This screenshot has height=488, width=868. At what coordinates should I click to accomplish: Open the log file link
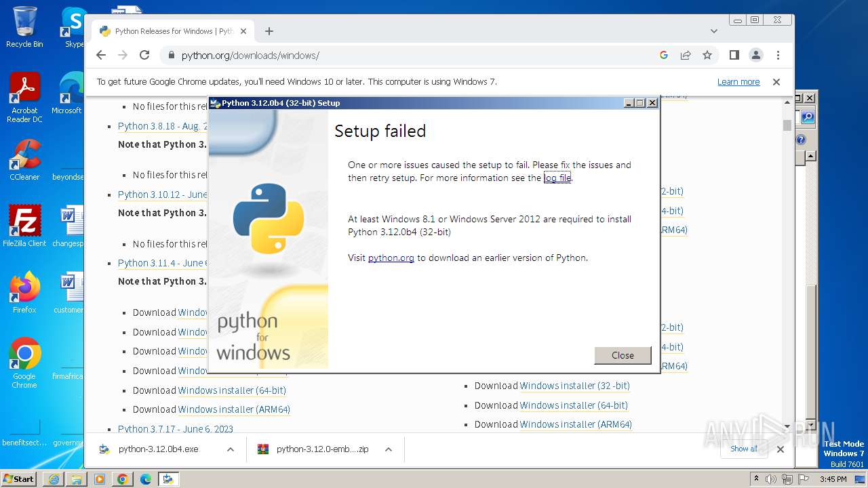click(x=557, y=178)
